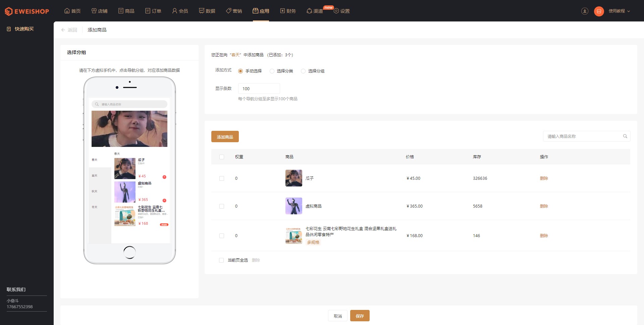
Task: Click the red add icon for 虚拟商品 in preview
Action: (x=164, y=201)
